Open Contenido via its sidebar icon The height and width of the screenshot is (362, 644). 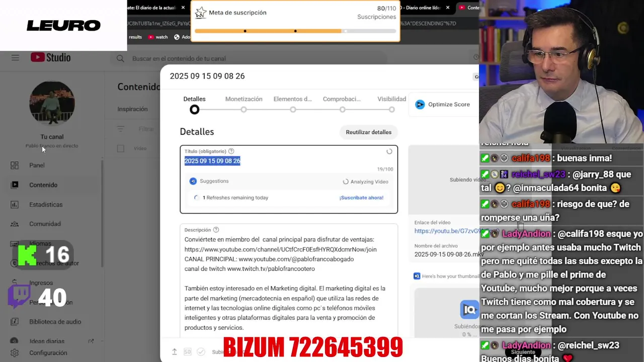(x=15, y=185)
